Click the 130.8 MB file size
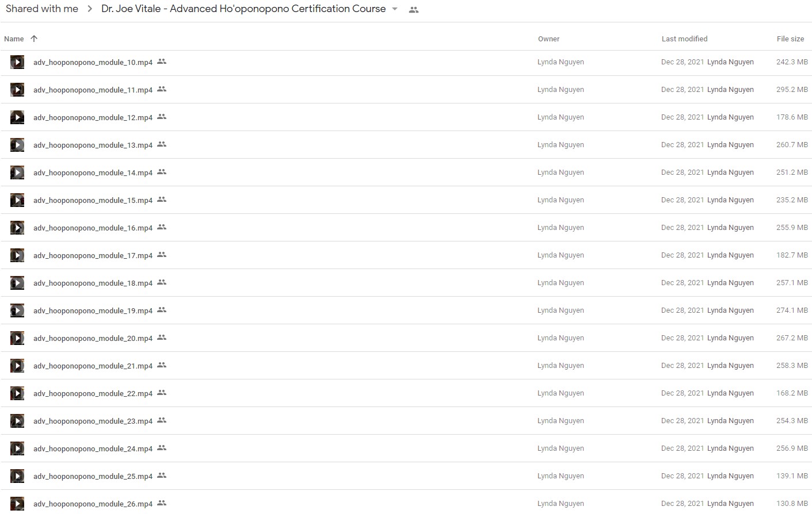Viewport: 812px width, 514px height. (792, 504)
